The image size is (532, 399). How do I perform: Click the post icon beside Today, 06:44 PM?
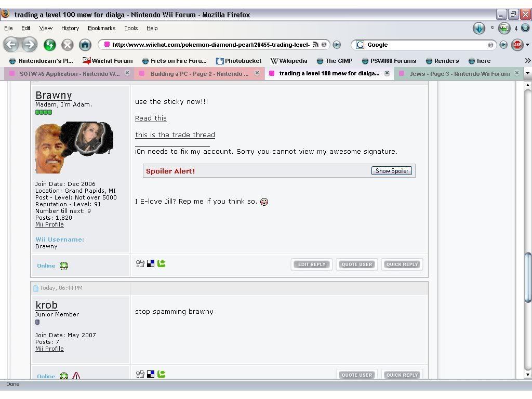pyautogui.click(x=36, y=288)
